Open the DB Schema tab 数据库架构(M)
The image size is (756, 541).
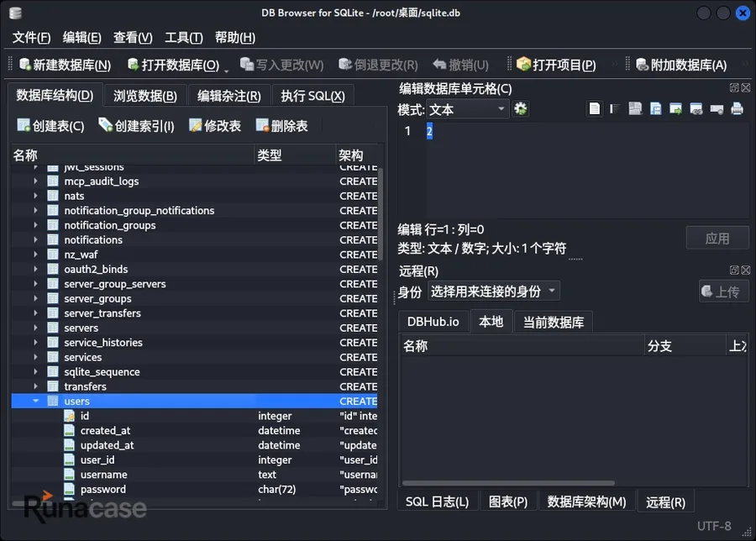(586, 502)
